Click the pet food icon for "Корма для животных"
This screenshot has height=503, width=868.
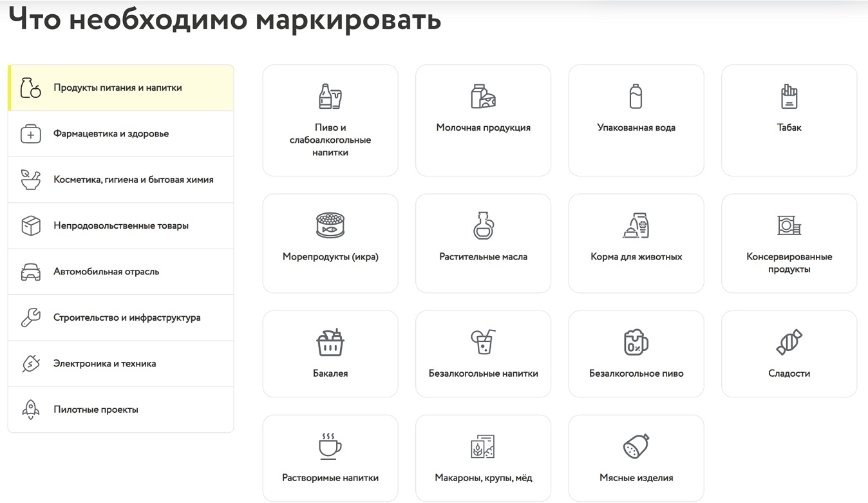[636, 225]
